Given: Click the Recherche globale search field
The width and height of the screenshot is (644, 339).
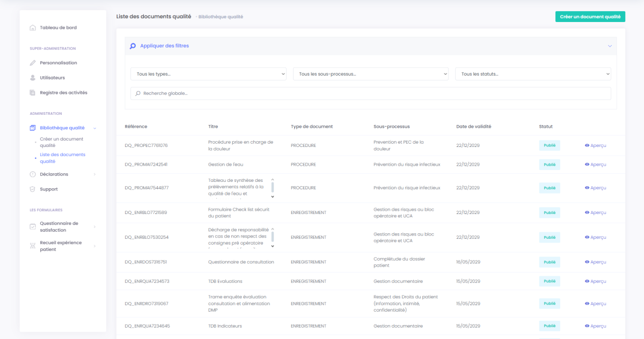Looking at the screenshot, I should pyautogui.click(x=370, y=93).
